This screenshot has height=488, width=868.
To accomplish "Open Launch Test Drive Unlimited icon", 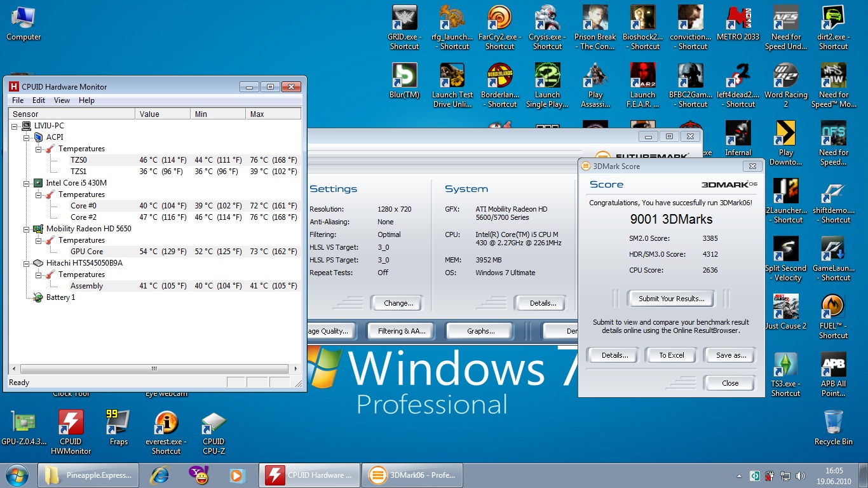I will (452, 85).
